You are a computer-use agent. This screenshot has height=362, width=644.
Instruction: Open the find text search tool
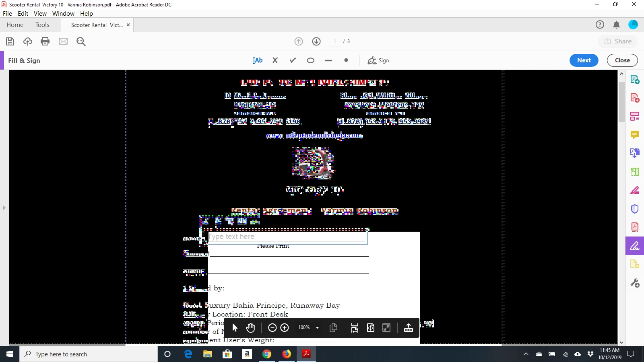click(x=81, y=41)
